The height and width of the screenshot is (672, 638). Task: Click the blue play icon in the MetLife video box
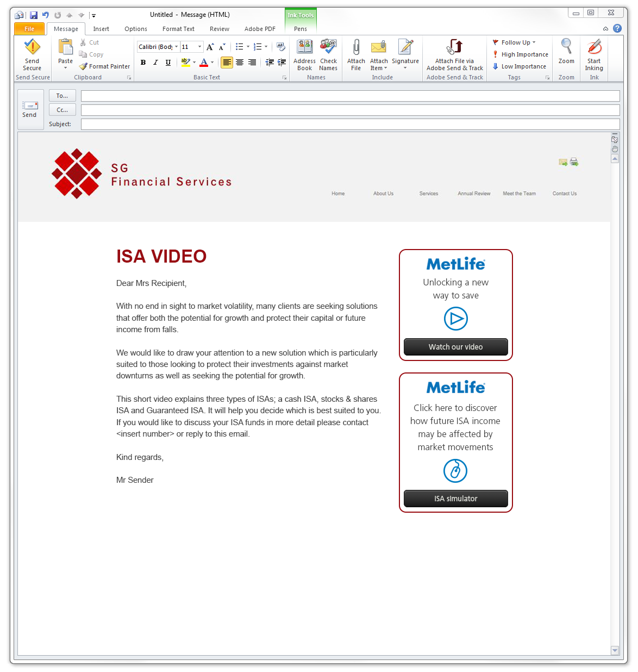tap(456, 319)
